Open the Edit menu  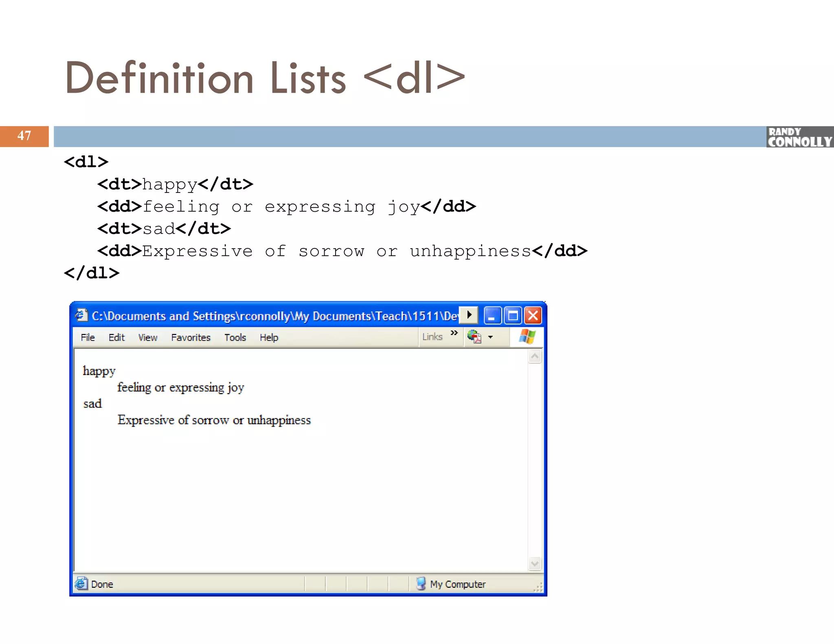(116, 337)
